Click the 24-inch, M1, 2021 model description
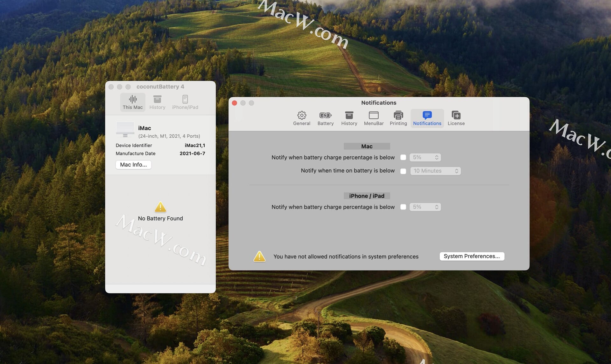Screen dimensions: 611x364 [169, 136]
